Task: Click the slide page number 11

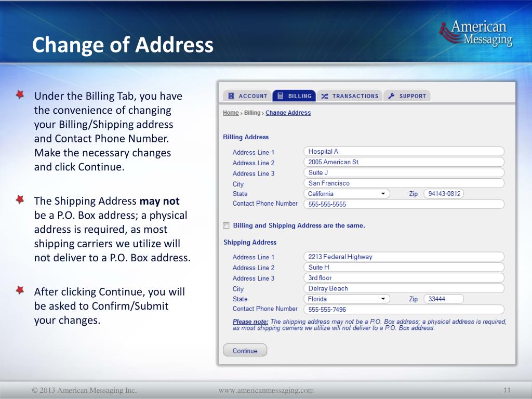Action: tap(507, 390)
